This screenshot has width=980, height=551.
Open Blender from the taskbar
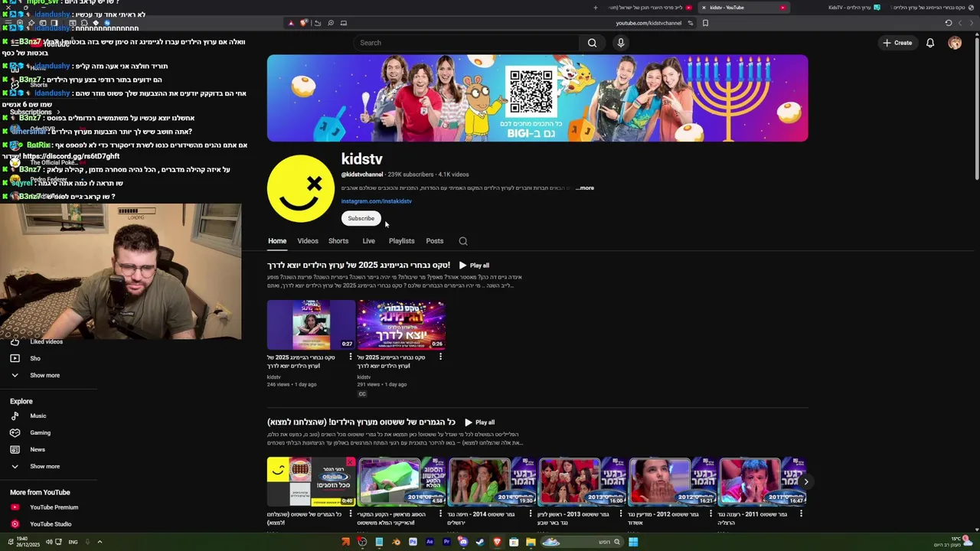[396, 542]
